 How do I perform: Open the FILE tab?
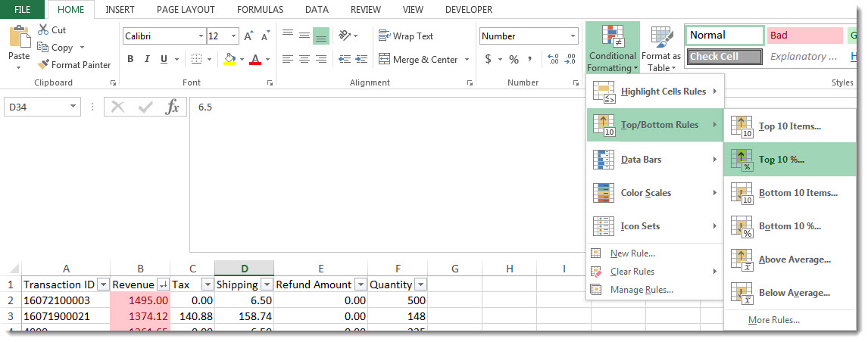tap(22, 9)
